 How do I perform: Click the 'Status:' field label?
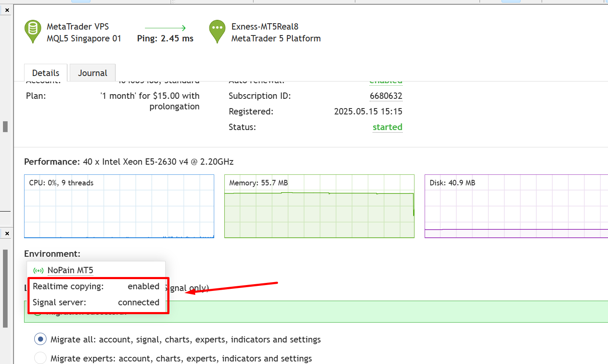(x=242, y=127)
